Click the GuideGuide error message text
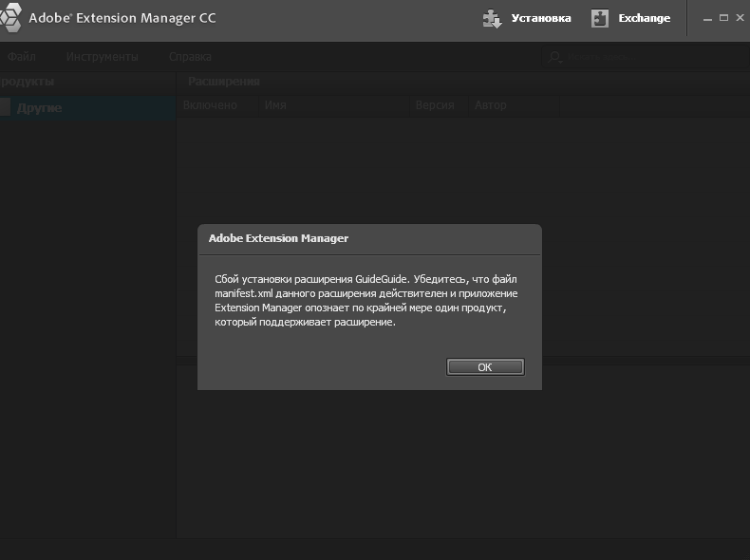The height and width of the screenshot is (560, 750). pos(366,300)
